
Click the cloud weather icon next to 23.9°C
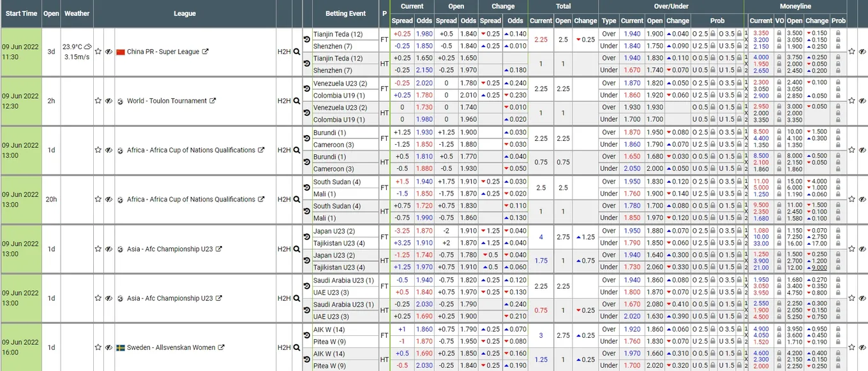pyautogui.click(x=87, y=47)
